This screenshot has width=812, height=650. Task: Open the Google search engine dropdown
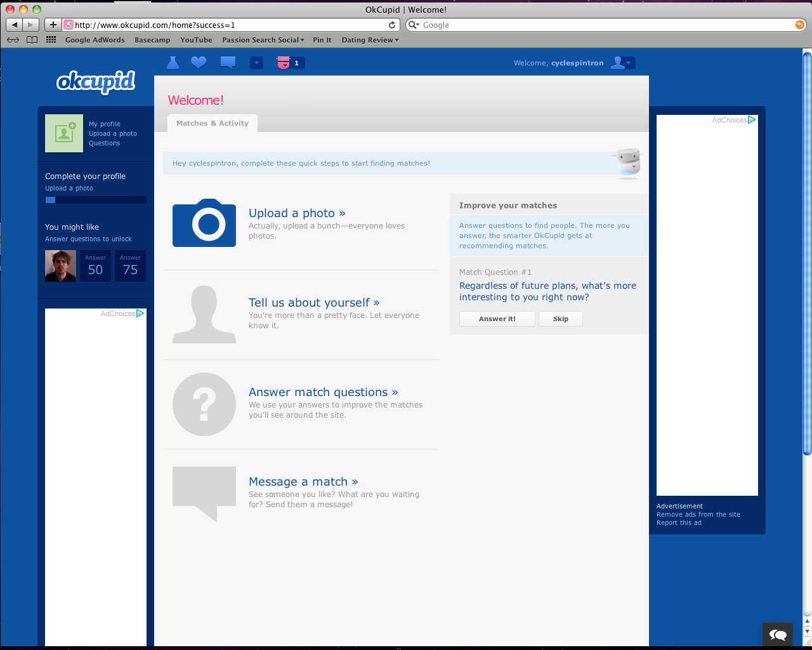(x=414, y=25)
